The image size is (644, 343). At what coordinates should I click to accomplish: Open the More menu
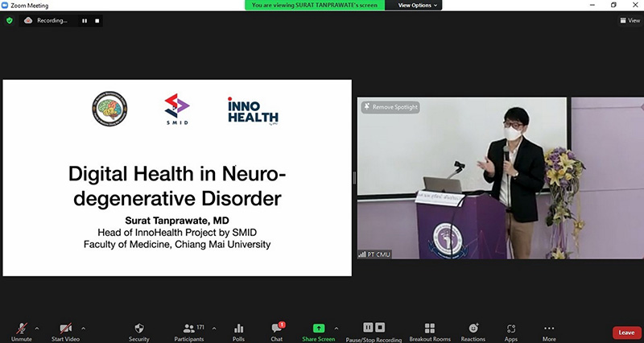(x=549, y=332)
